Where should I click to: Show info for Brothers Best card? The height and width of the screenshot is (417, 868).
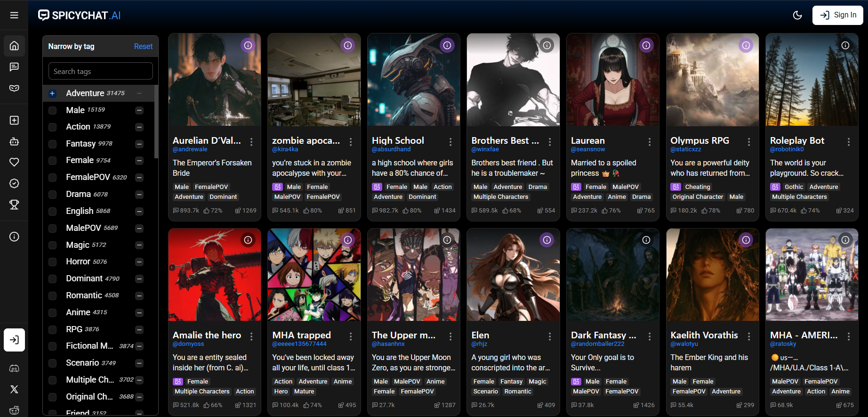coord(547,45)
